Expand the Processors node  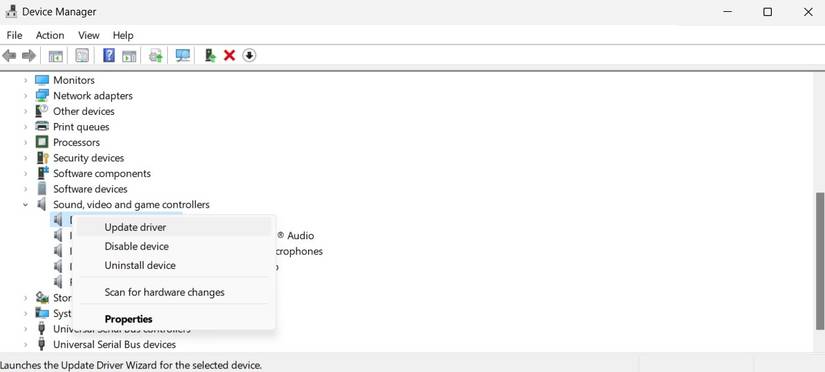pos(25,143)
